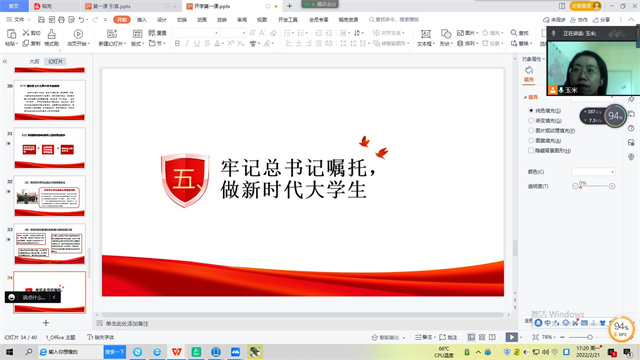Copy selection using 复制 icon

pos(31,43)
